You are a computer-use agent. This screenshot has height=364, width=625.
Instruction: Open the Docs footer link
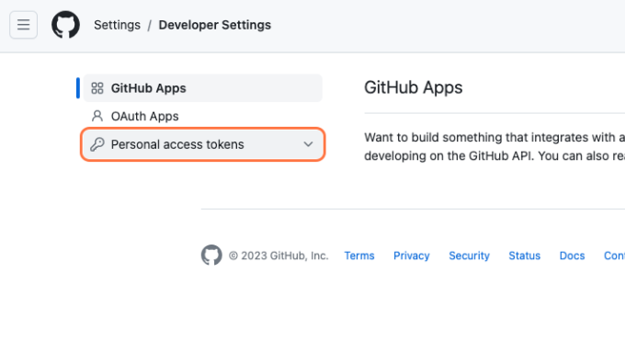572,256
